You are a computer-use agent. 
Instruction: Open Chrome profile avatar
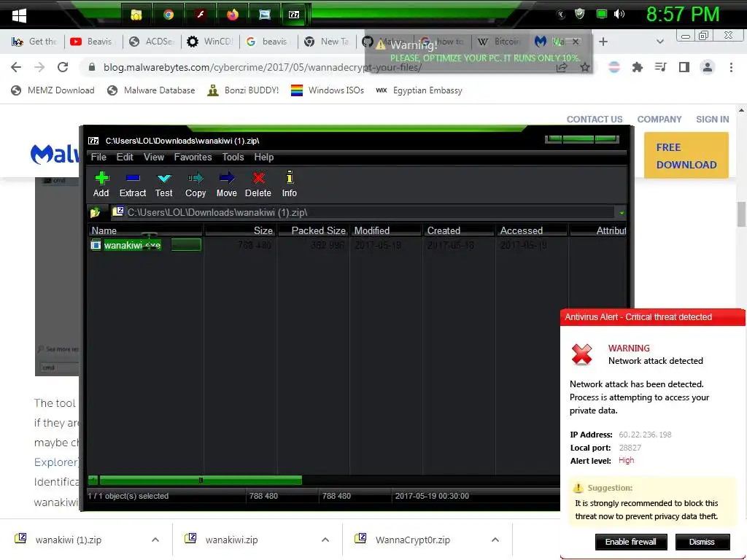tap(708, 67)
